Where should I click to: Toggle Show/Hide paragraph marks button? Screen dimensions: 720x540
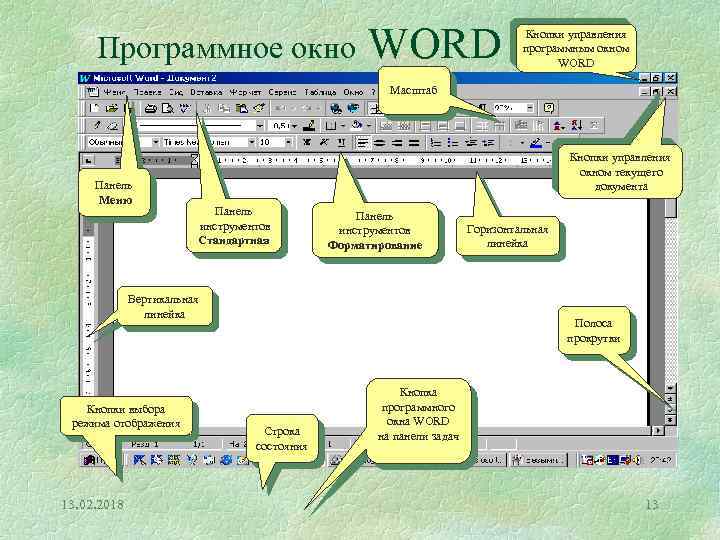(482, 108)
